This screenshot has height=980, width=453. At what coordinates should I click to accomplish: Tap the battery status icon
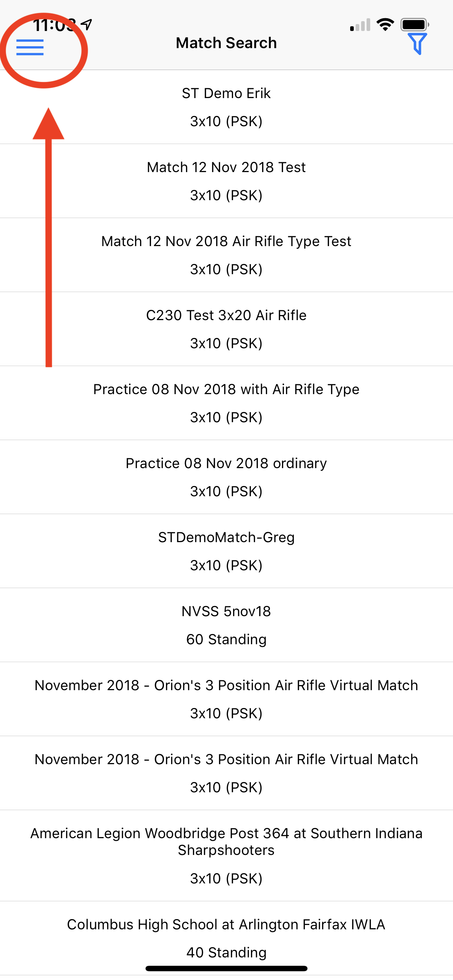click(414, 25)
